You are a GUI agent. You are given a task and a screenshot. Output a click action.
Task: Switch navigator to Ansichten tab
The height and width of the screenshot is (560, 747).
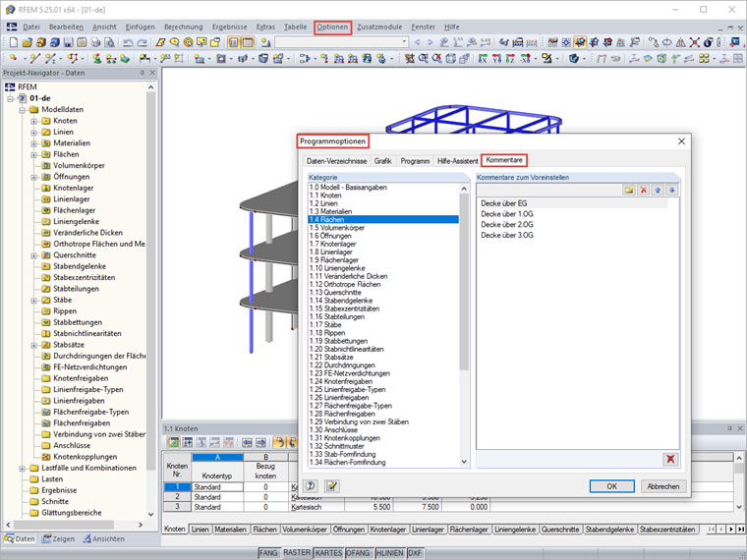[x=103, y=538]
